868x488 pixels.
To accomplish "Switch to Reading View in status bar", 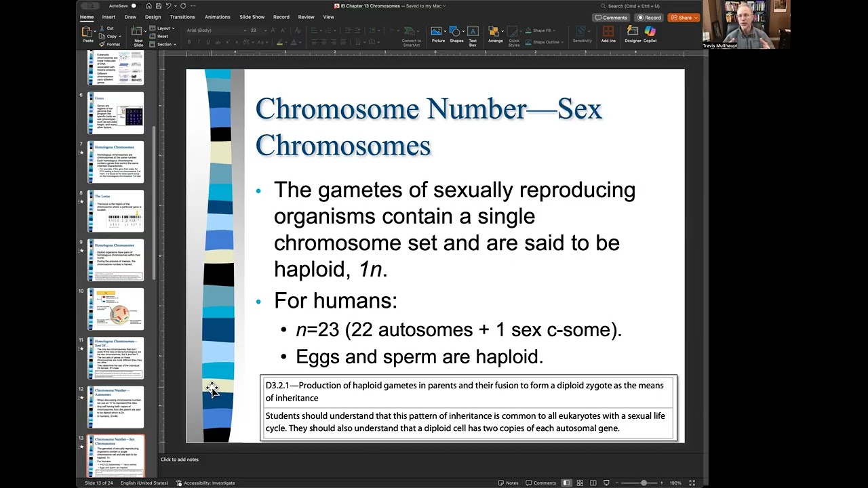I will click(593, 483).
